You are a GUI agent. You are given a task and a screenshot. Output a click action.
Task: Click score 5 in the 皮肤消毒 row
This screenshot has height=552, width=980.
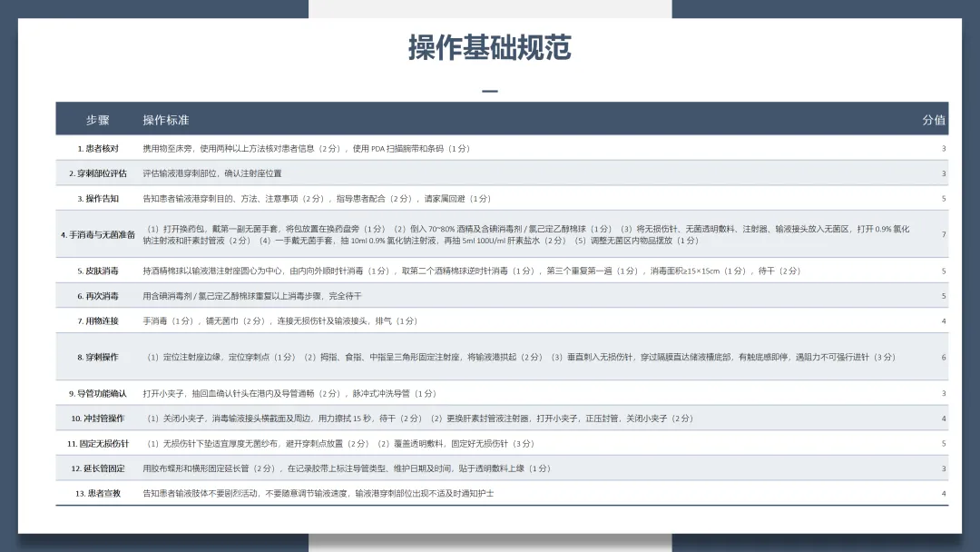pyautogui.click(x=944, y=271)
